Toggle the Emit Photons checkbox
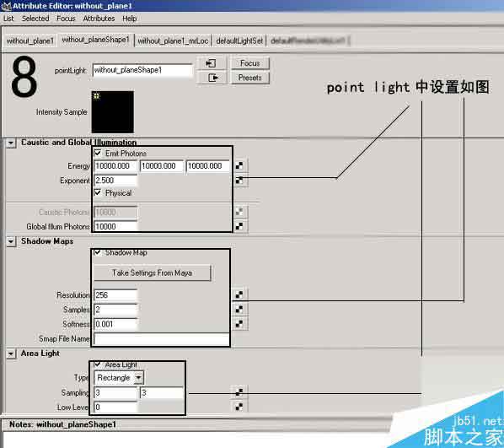The height and width of the screenshot is (448, 504). [x=98, y=153]
